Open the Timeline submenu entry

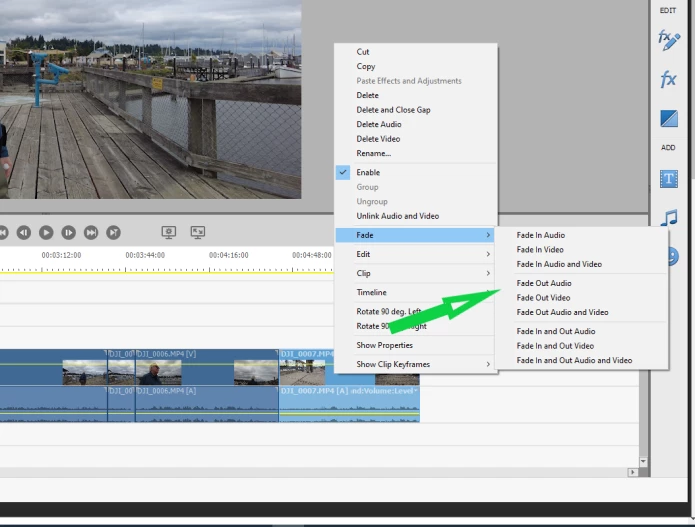pos(416,292)
